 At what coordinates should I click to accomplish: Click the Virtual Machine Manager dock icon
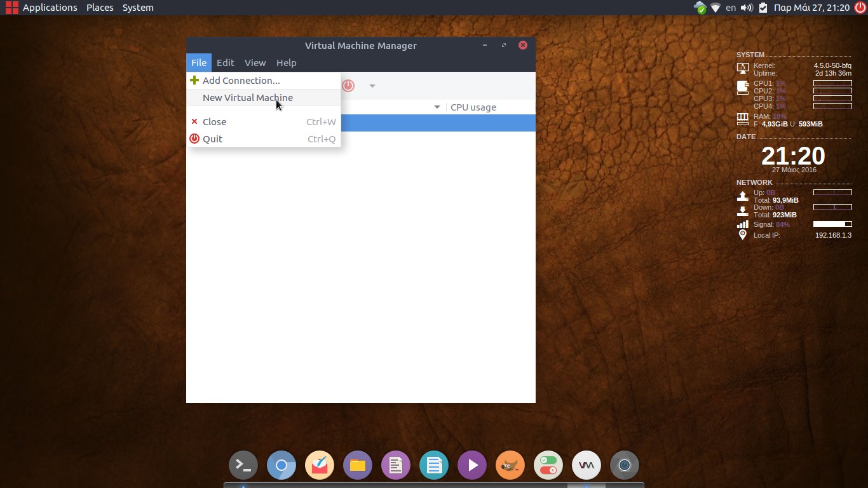[587, 466]
